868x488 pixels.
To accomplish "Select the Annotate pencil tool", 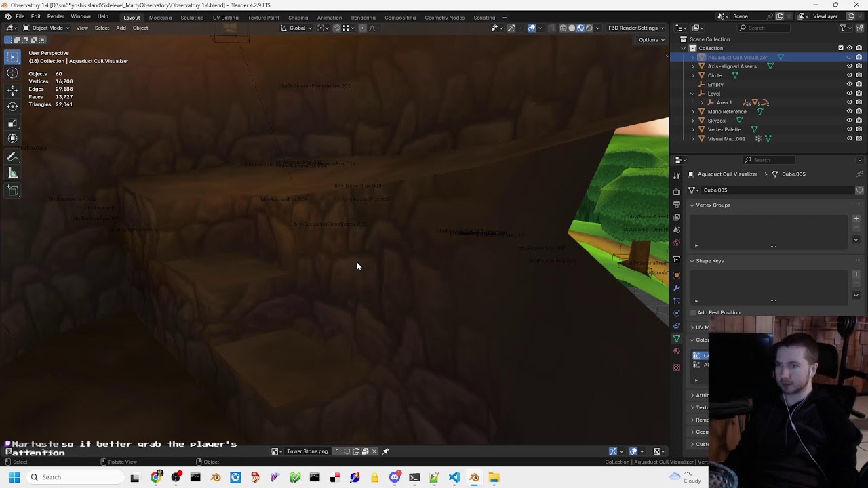I will point(13,157).
